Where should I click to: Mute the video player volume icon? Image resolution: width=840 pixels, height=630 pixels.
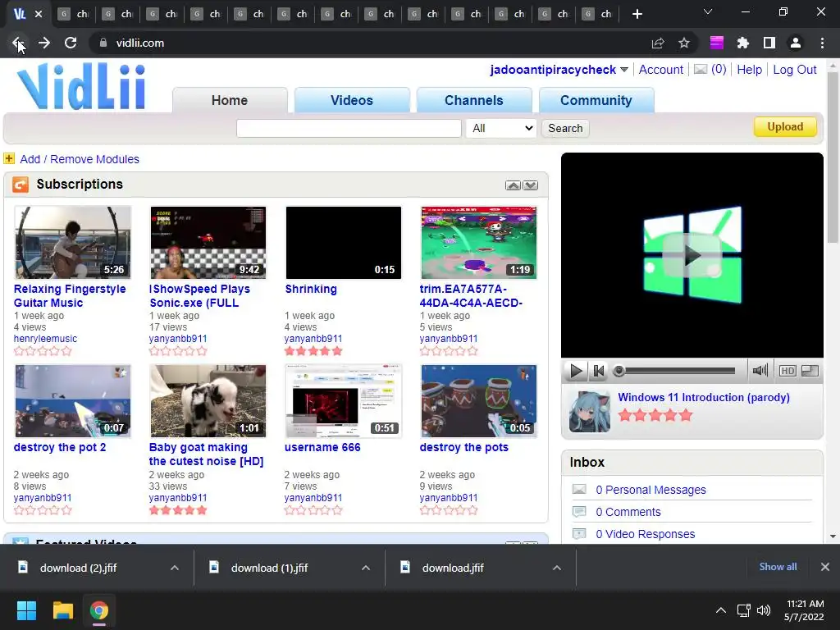pos(760,370)
